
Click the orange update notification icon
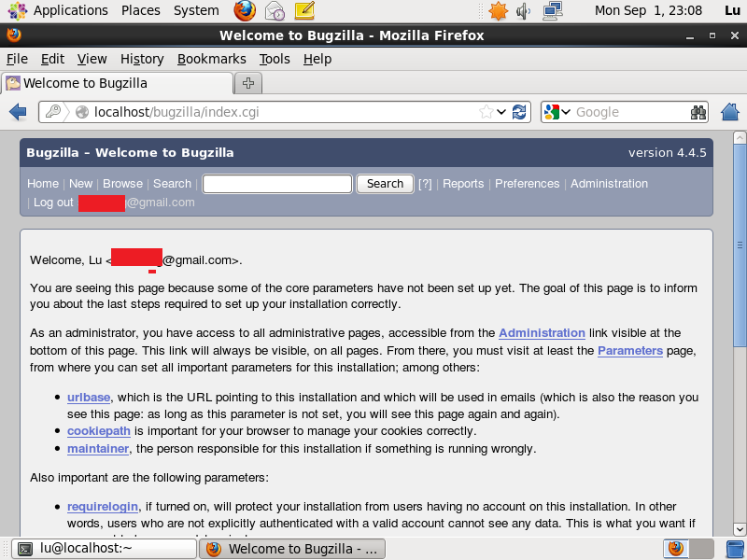point(498,10)
